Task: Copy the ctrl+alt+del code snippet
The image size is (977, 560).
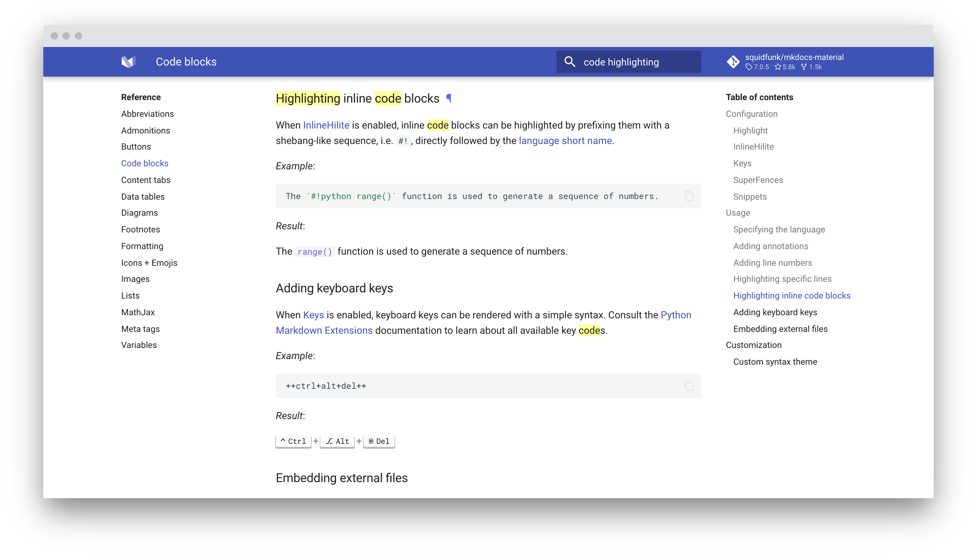Action: (688, 386)
